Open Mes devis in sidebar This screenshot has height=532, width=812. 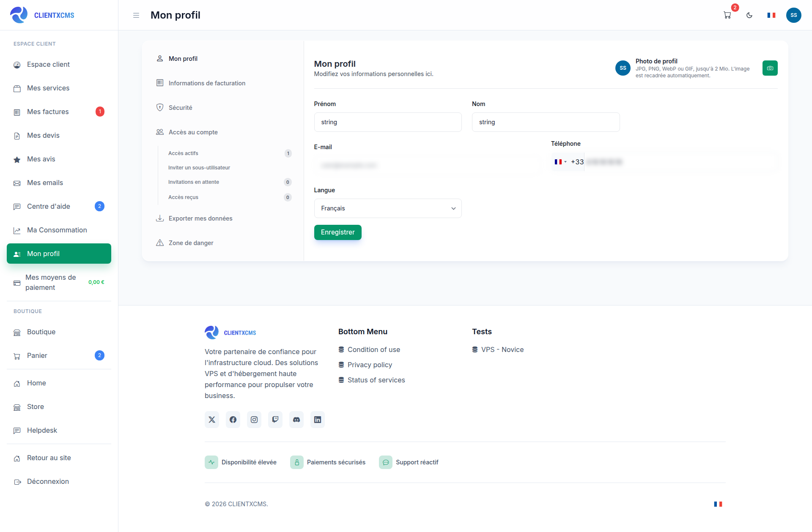pos(59,136)
